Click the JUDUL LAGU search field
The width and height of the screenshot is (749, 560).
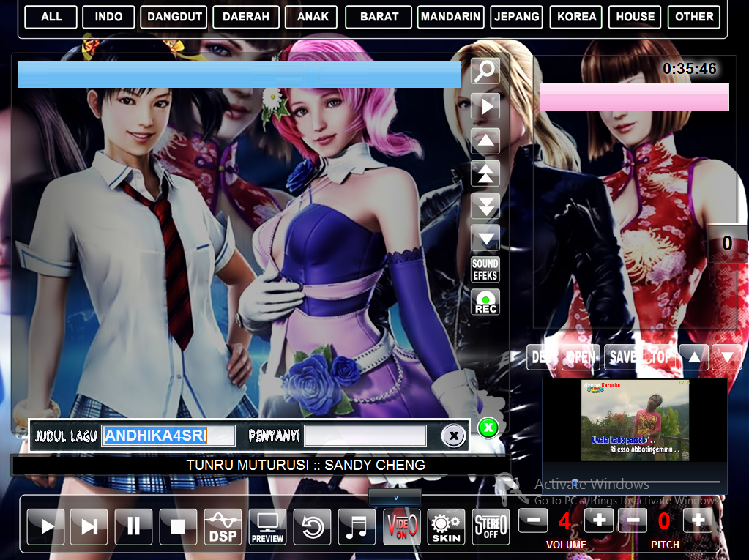[168, 436]
